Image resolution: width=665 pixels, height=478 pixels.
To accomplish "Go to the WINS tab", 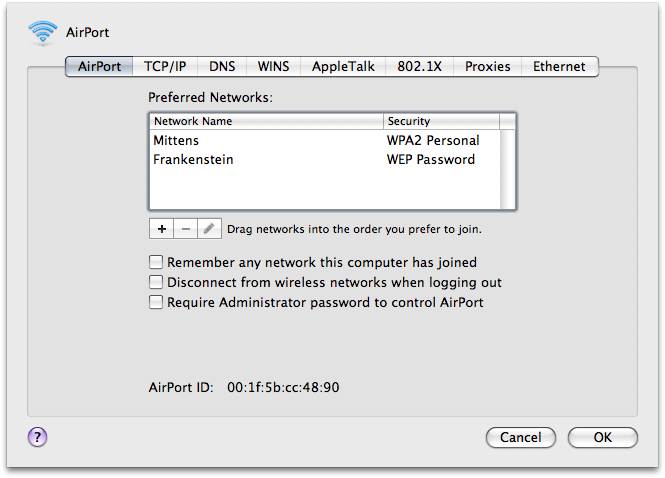I will [274, 67].
